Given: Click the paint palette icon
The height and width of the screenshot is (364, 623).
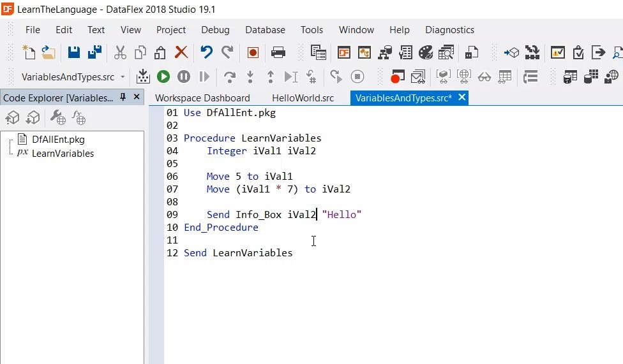Looking at the screenshot, I should pyautogui.click(x=426, y=52).
